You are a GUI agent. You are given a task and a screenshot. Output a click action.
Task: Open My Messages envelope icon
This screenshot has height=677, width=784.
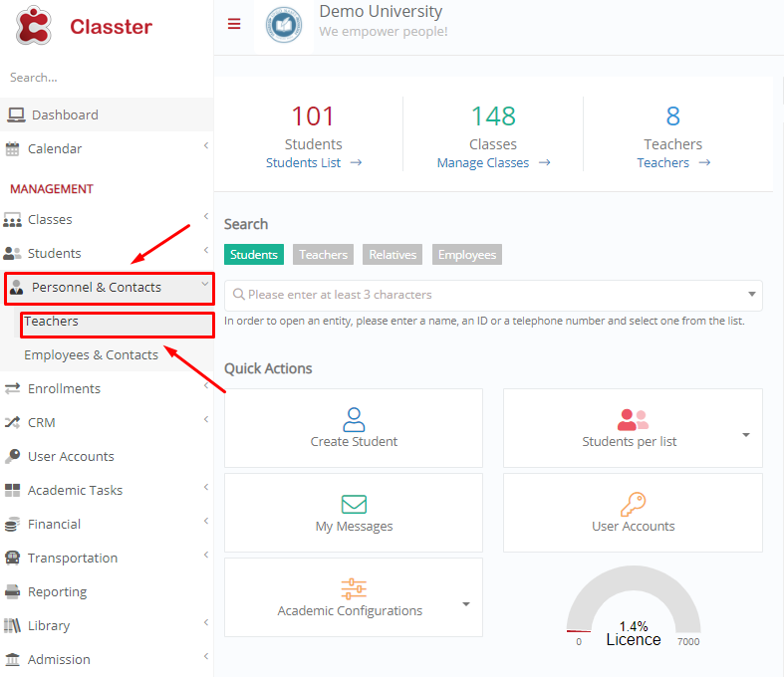click(354, 504)
